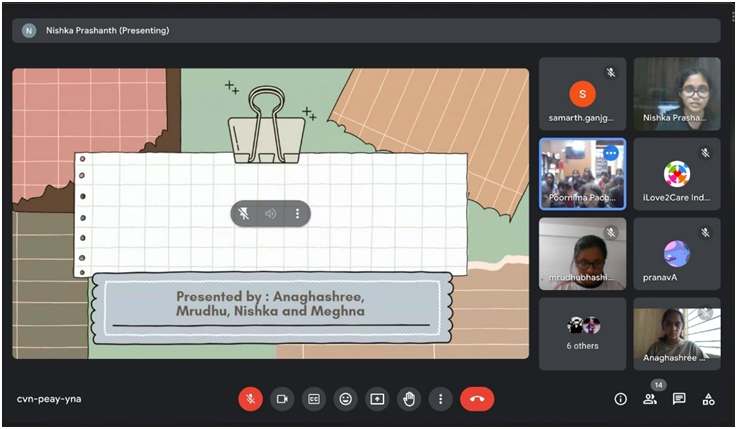
Task: Turn on the camera
Action: point(282,399)
